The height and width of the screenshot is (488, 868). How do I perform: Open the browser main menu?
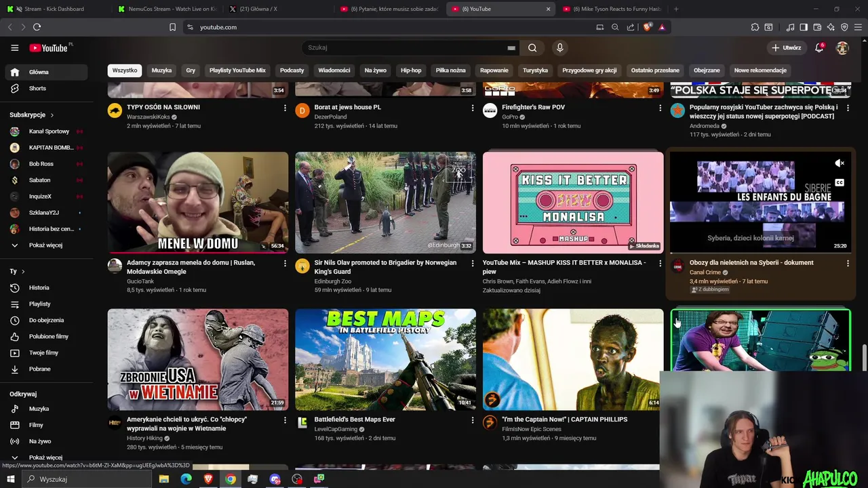click(x=859, y=27)
